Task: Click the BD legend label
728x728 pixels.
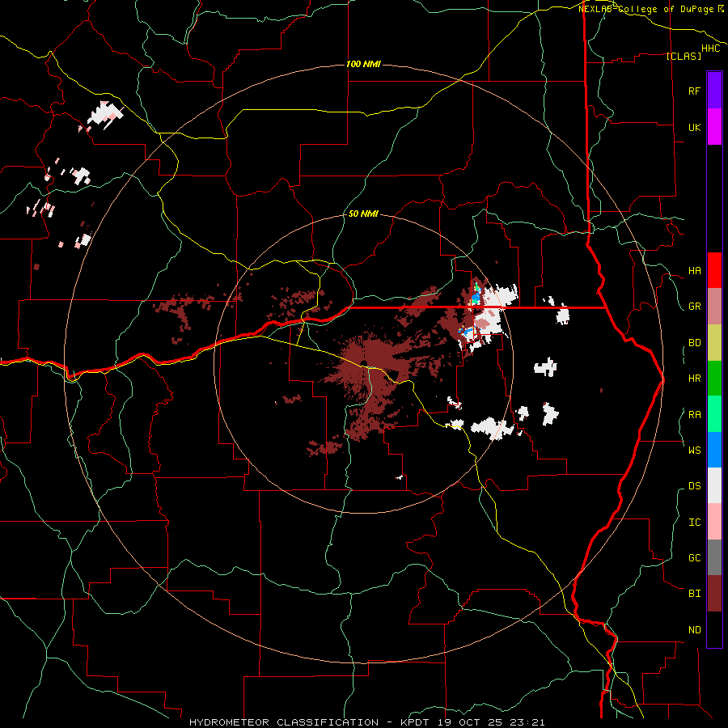Action: 694,343
